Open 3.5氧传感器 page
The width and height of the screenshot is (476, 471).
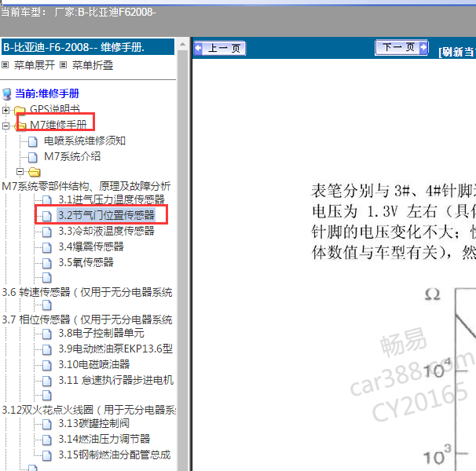[x=86, y=262]
